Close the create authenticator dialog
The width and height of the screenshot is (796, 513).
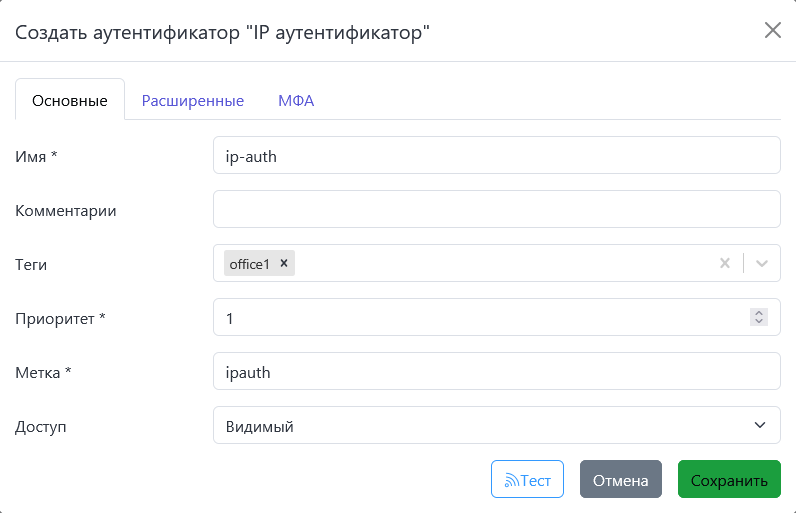click(772, 30)
